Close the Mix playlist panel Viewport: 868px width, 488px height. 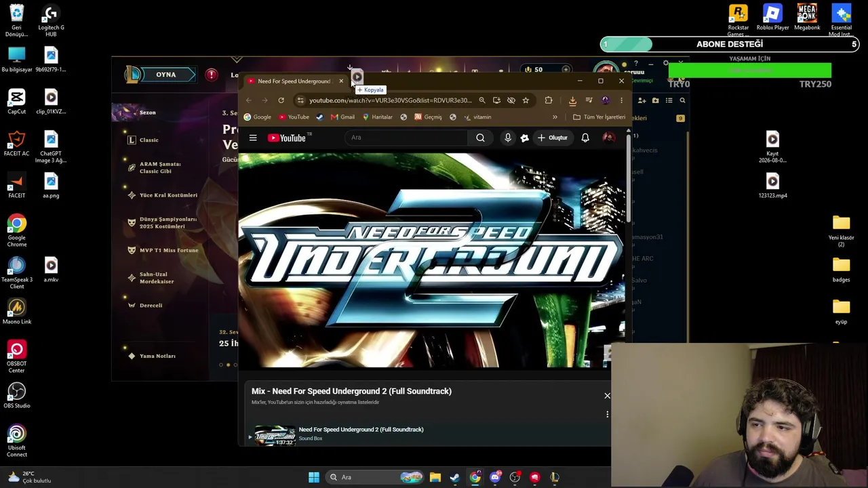[607, 396]
